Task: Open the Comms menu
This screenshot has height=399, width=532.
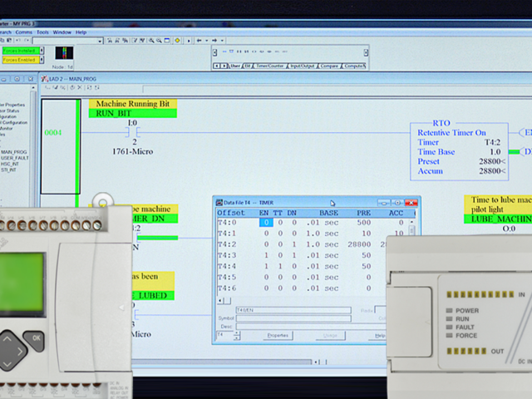Action: [24, 32]
